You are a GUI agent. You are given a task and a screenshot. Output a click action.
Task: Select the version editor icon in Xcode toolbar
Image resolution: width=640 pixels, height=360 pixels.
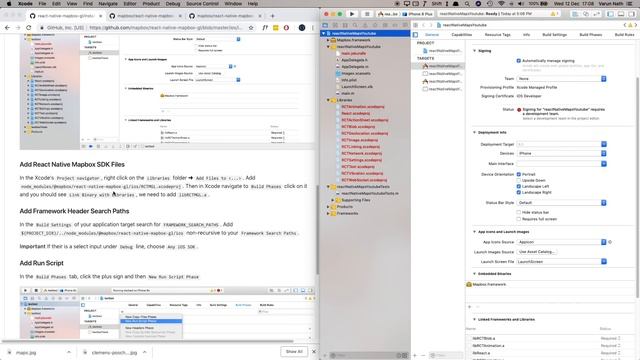pyautogui.click(x=596, y=14)
